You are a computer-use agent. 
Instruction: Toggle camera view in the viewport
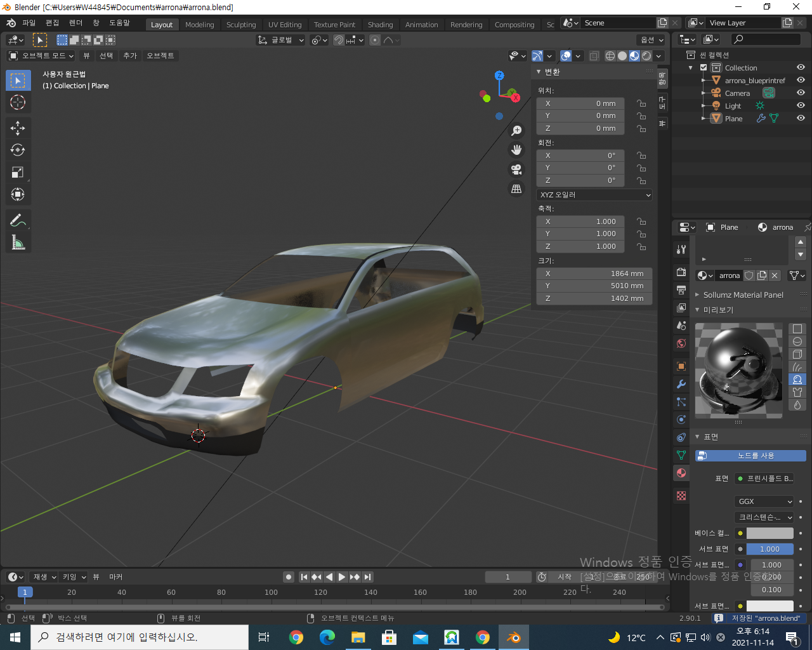[516, 169]
